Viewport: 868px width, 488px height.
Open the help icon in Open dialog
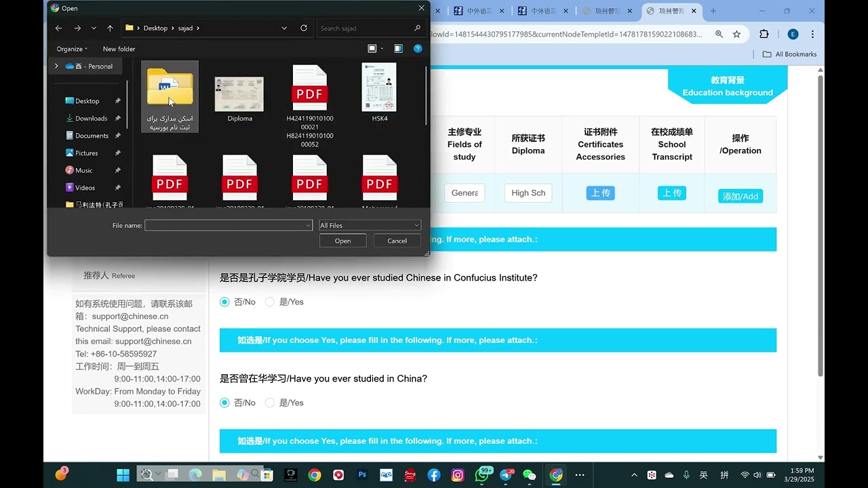[418, 49]
